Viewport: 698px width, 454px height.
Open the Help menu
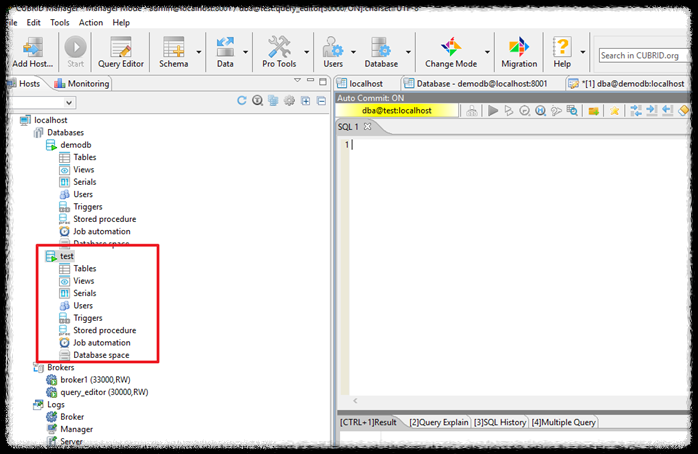121,23
